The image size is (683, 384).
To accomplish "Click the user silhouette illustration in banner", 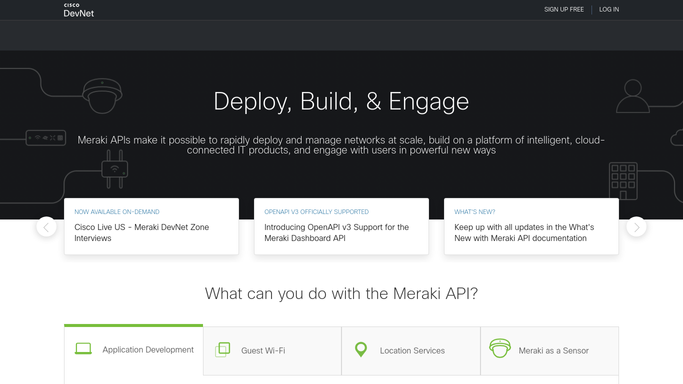I will tap(632, 96).
